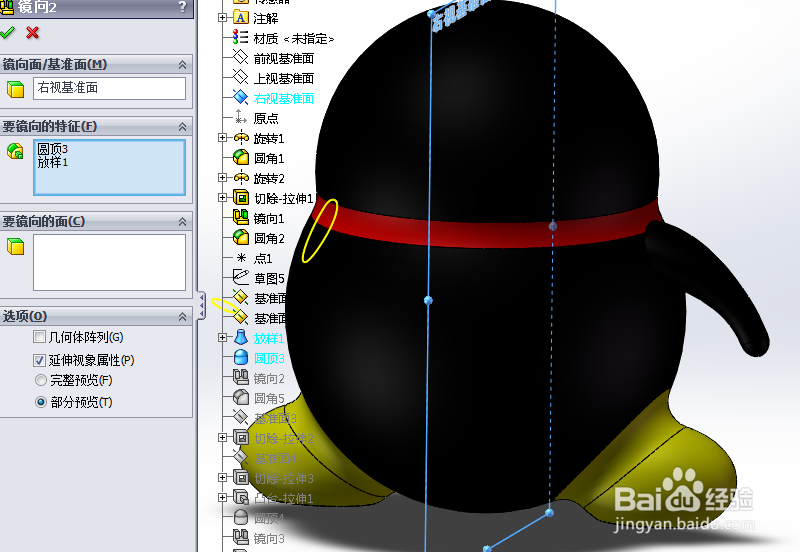Expand the 旋转1 tree node

(x=222, y=138)
